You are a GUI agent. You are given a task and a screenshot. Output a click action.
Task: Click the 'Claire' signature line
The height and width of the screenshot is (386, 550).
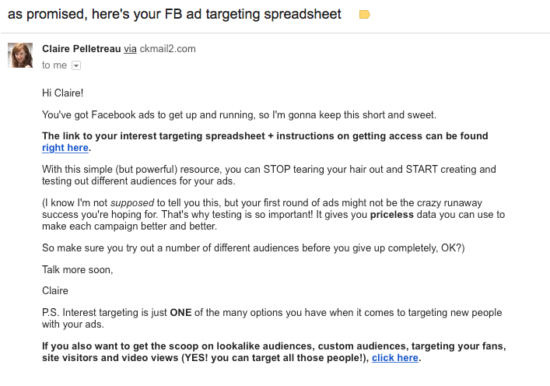(x=55, y=291)
